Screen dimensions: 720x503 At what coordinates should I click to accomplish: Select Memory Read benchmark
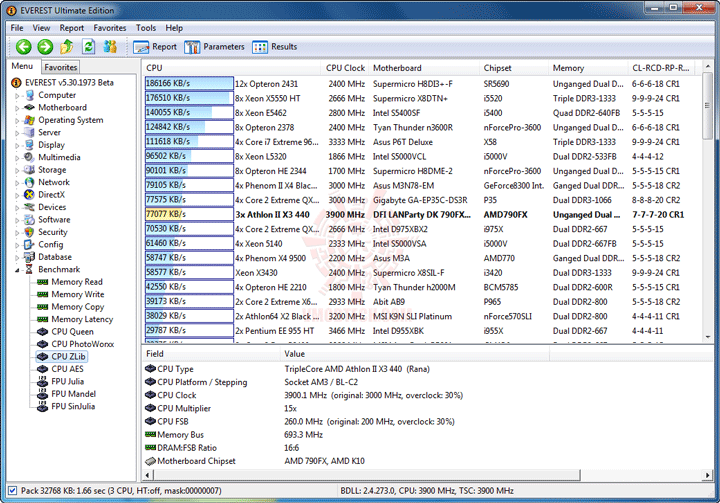pos(77,282)
